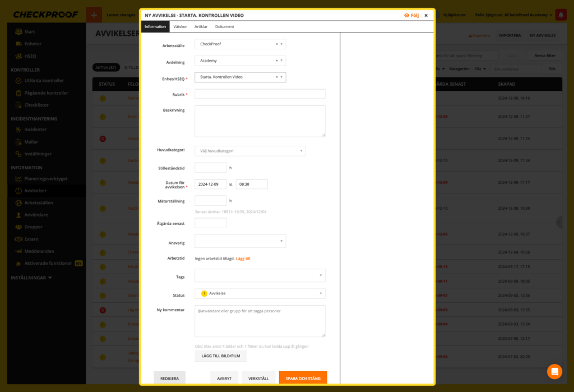Open Checklistor in sidebar
The width and height of the screenshot is (574, 392).
(x=36, y=105)
